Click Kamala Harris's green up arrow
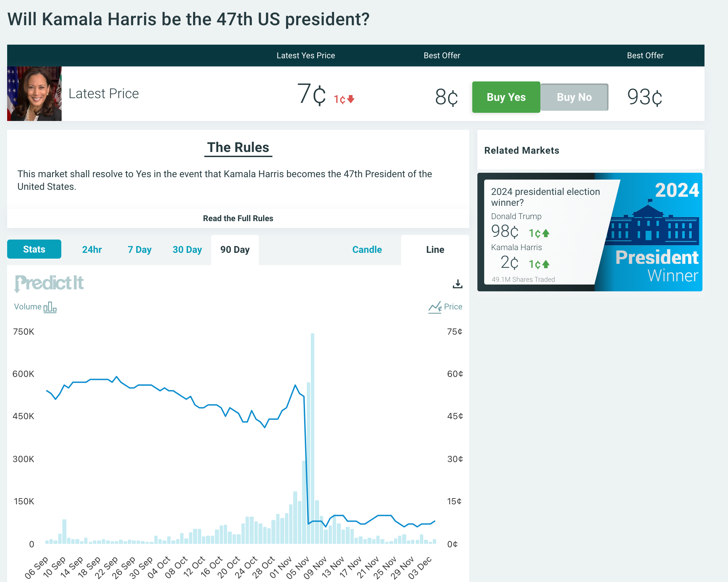This screenshot has height=582, width=728. click(x=546, y=264)
